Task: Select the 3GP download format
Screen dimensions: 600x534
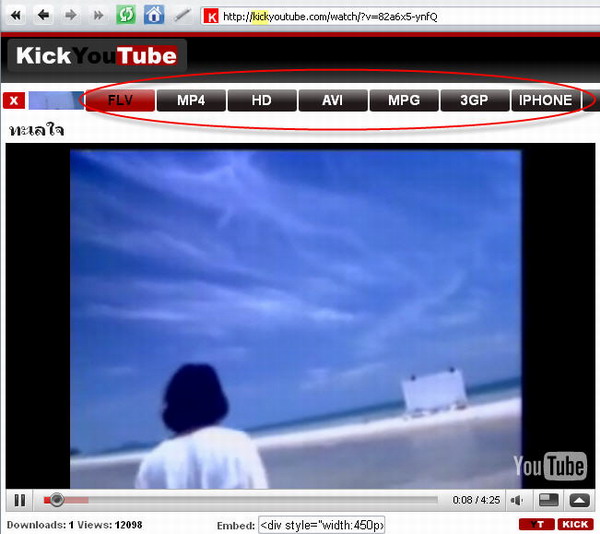Action: 474,101
